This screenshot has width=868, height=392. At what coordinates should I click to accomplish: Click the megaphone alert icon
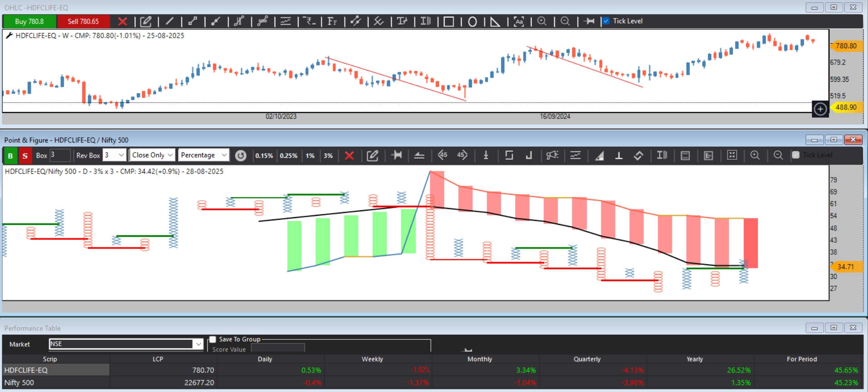pyautogui.click(x=552, y=155)
